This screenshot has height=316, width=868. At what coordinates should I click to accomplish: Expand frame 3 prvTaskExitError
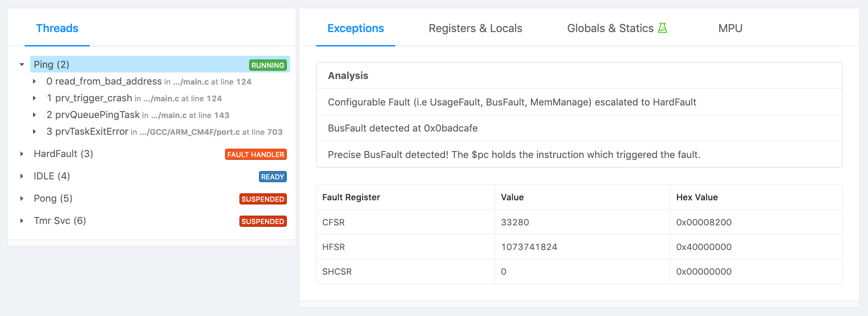point(34,132)
